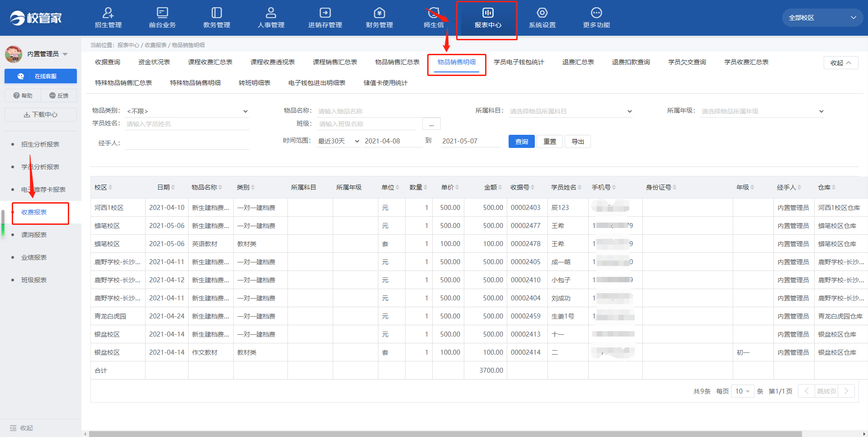Click the 跳转页 page jump field
This screenshot has width=868, height=437.
click(x=826, y=391)
